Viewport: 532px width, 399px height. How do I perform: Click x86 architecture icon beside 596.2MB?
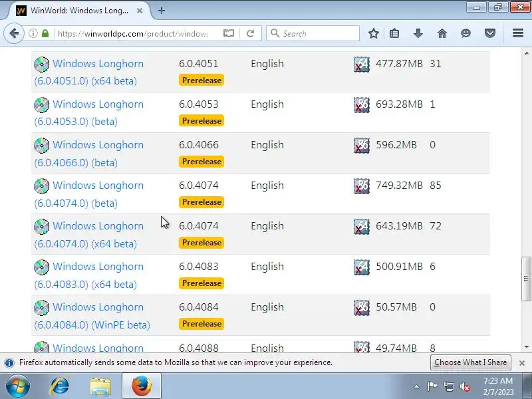click(x=362, y=145)
